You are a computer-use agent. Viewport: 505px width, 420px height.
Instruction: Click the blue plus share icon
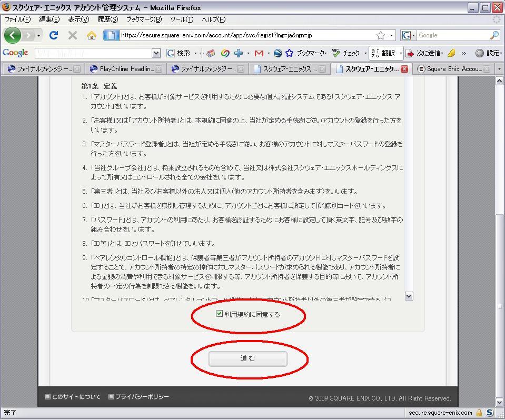click(x=239, y=53)
